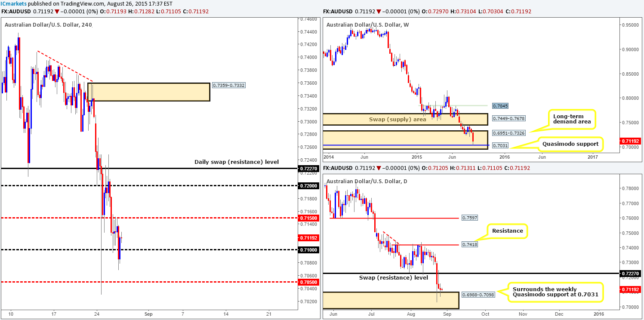Select the 0.6988-0.7098 demand zone label

pyautogui.click(x=478, y=295)
